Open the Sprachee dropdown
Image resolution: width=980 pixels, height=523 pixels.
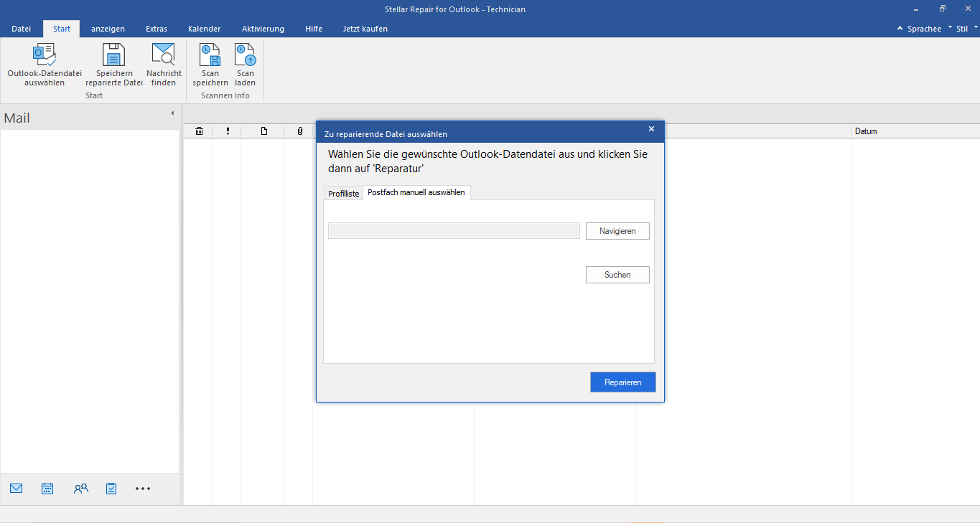(923, 29)
